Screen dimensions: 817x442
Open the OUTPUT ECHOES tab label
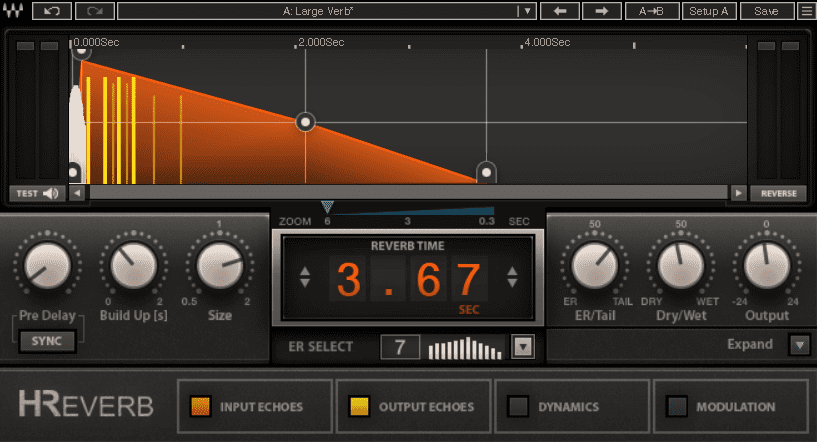click(426, 407)
